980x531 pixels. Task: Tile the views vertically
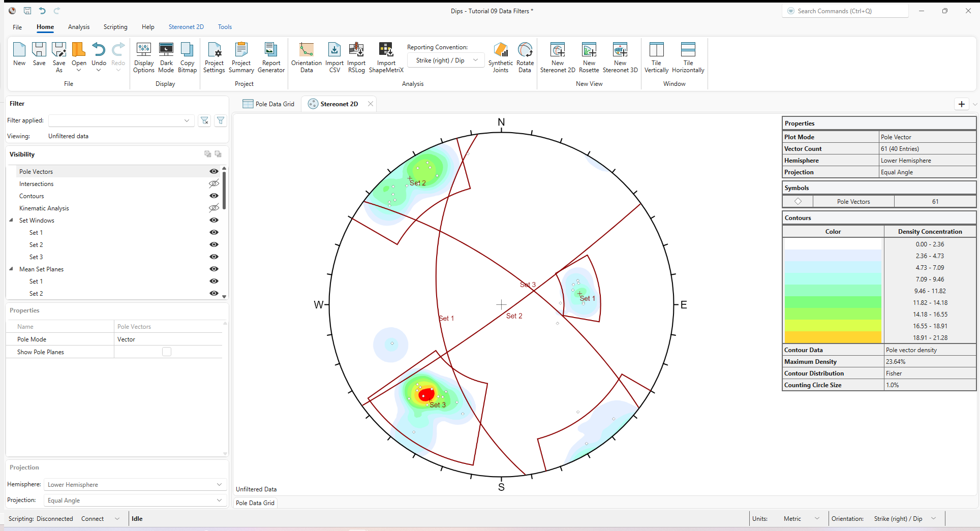pos(656,57)
